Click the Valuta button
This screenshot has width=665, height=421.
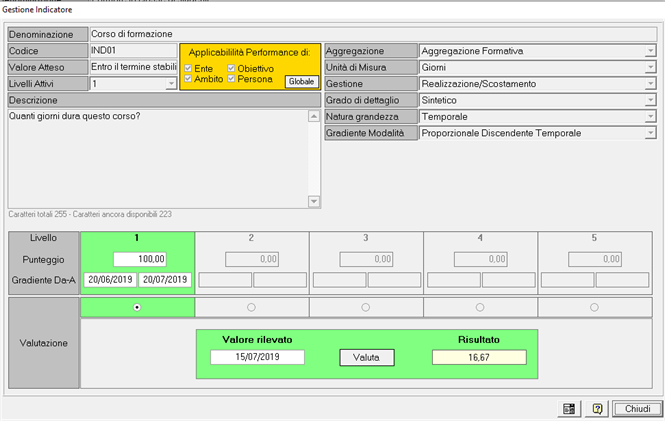click(x=367, y=357)
